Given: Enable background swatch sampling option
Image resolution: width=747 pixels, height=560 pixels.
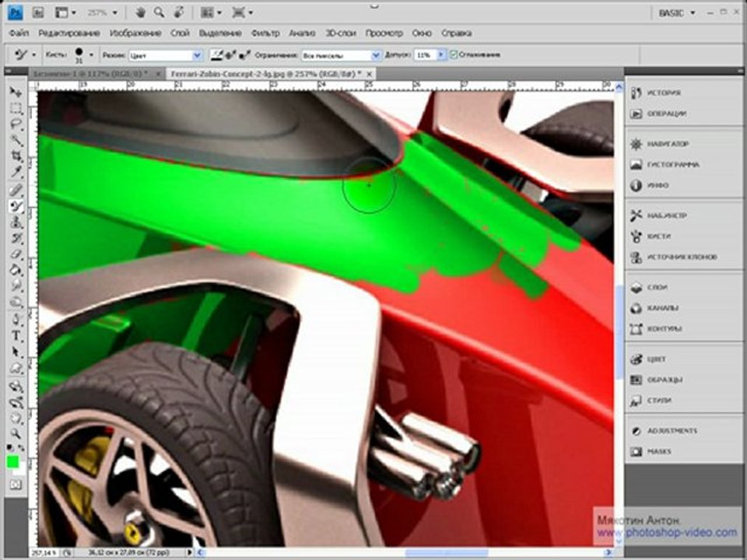Looking at the screenshot, I should point(245,55).
